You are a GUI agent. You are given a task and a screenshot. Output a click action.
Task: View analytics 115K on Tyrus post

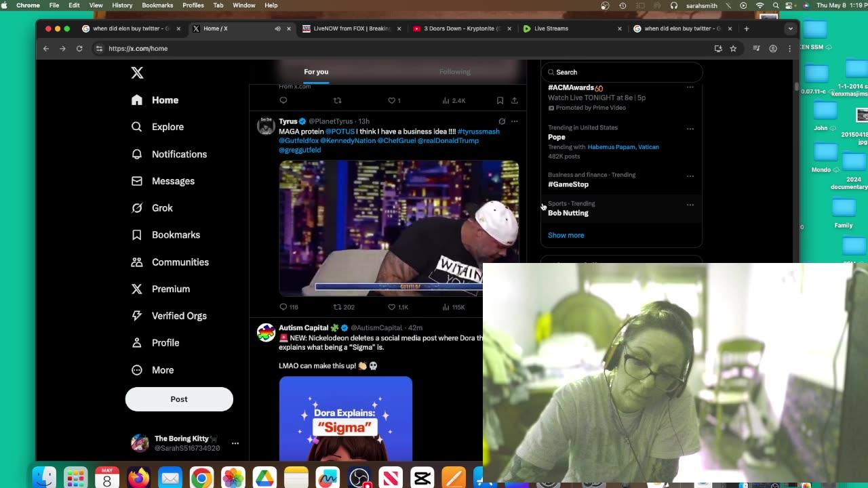coord(453,307)
